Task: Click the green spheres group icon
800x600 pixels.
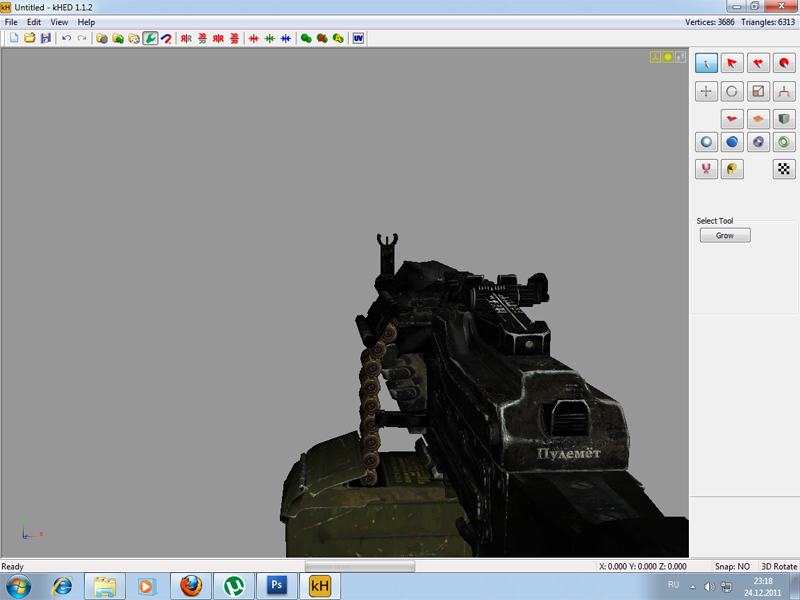Action: (306, 38)
